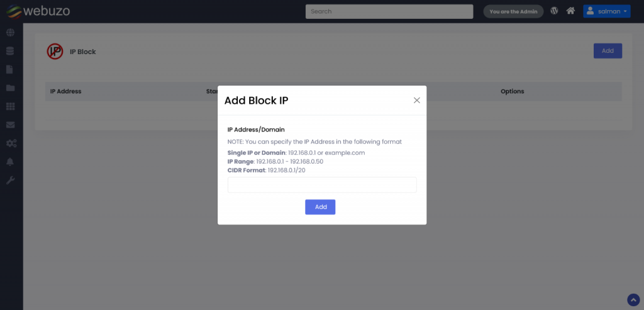Focus the top Search box

click(x=389, y=11)
